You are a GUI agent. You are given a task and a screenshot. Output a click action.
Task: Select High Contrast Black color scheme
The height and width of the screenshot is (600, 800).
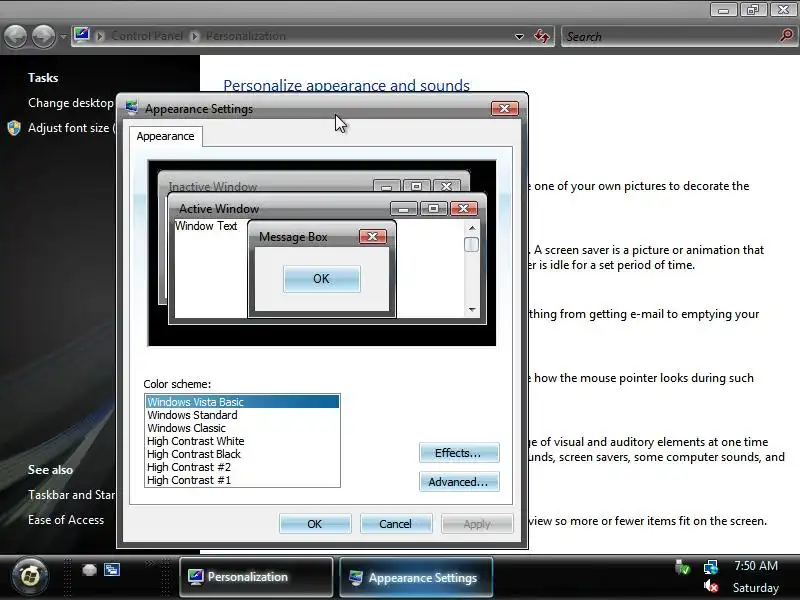[x=242, y=454]
